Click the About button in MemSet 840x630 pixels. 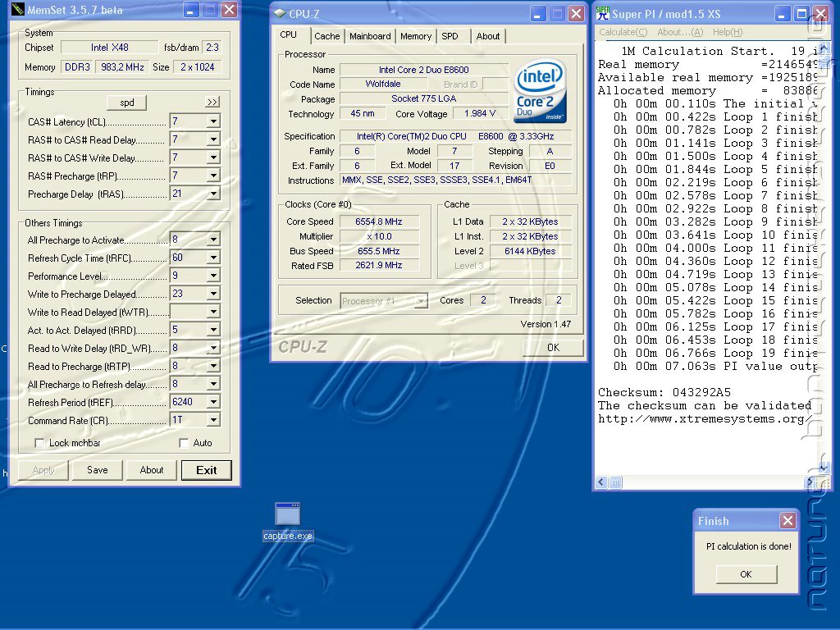click(x=152, y=470)
